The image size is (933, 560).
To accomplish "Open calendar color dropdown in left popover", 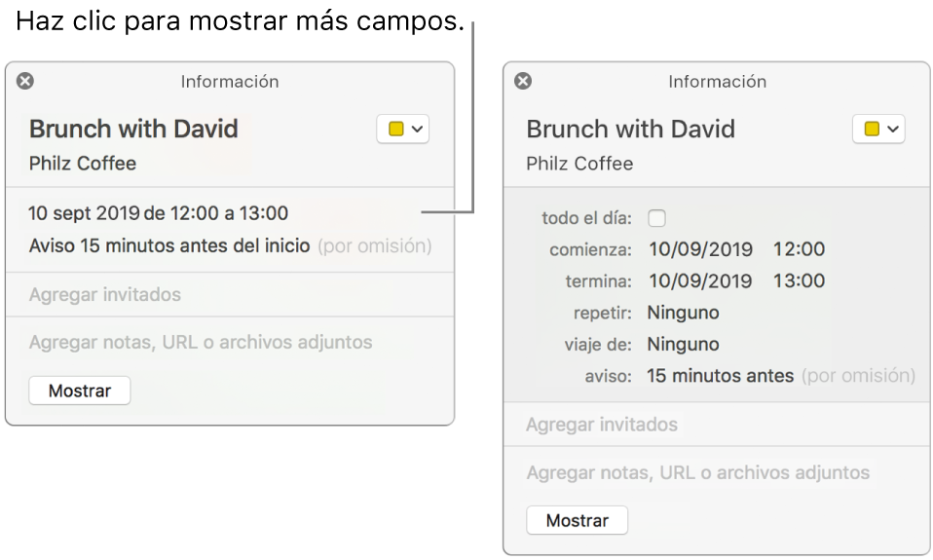I will (x=402, y=130).
